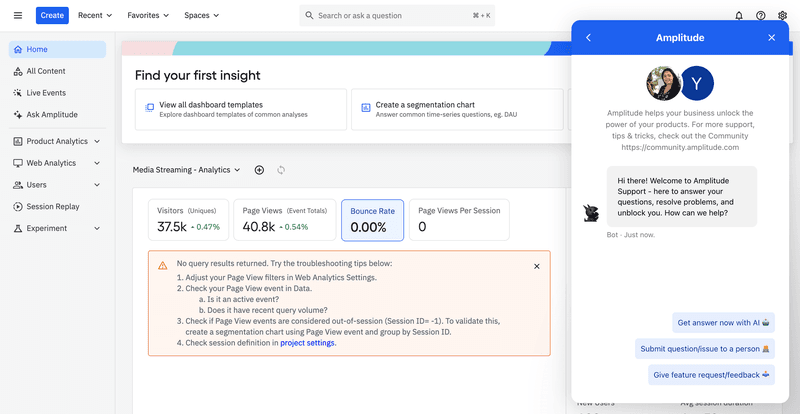Screen dimensions: 800x414
Task: Select the Bounce Rate metric card
Action: tap(372, 220)
